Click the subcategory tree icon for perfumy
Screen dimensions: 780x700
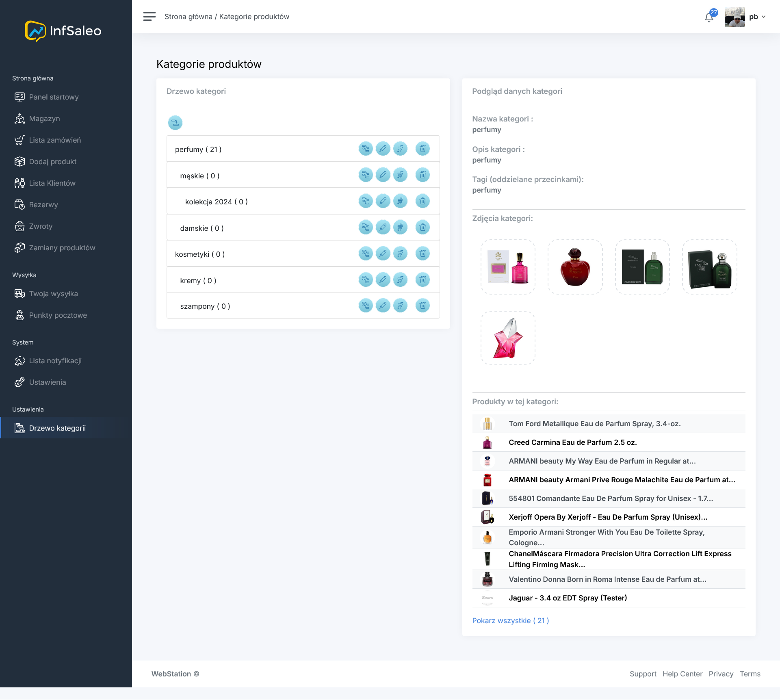coord(366,149)
